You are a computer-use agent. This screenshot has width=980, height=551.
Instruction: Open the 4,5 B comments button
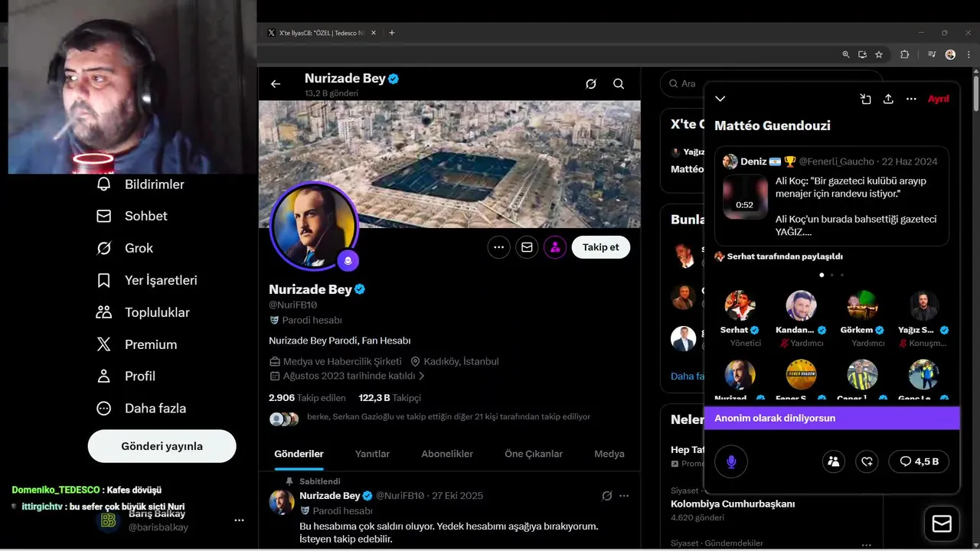click(919, 461)
